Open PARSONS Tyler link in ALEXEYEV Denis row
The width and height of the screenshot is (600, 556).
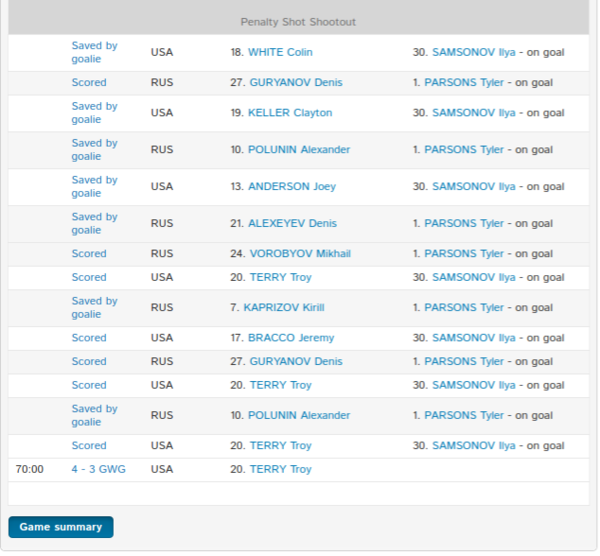coord(464,223)
